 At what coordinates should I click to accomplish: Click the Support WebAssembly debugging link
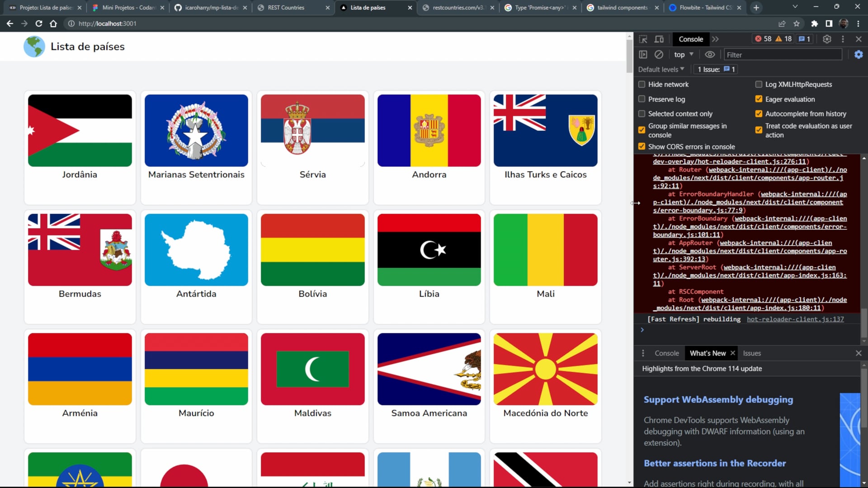(x=718, y=399)
